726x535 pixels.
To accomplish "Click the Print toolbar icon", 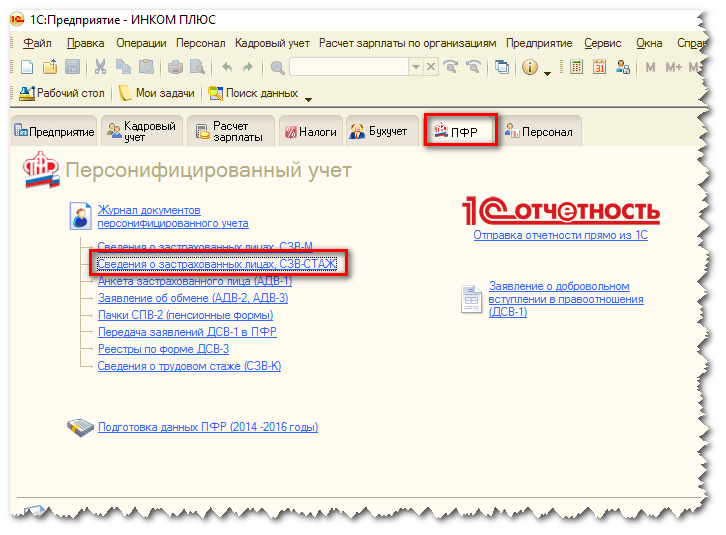I will point(175,67).
